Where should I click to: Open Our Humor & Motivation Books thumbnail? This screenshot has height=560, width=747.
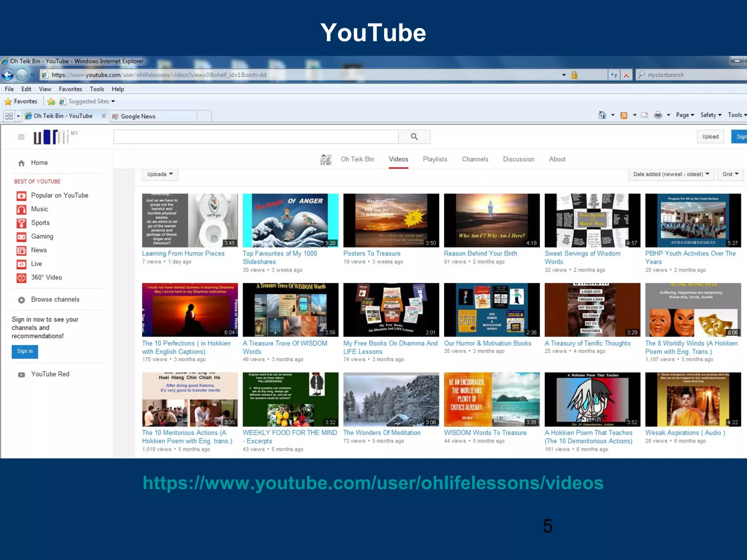click(x=492, y=310)
